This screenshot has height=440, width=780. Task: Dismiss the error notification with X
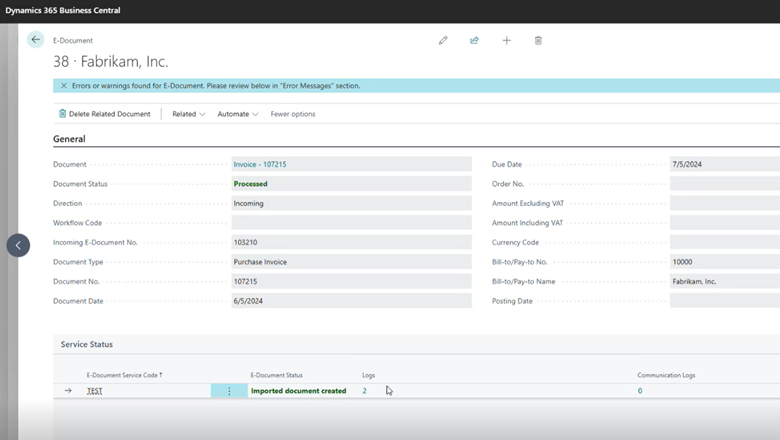[64, 86]
